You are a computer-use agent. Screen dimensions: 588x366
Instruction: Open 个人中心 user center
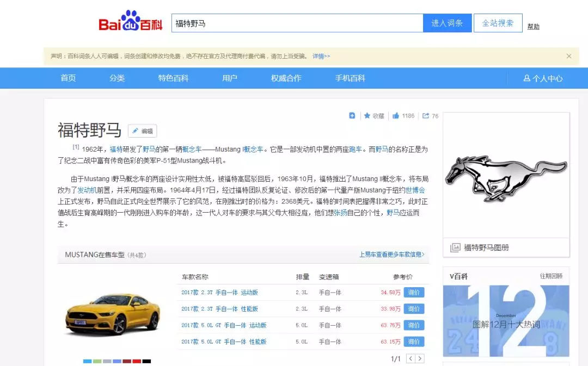(543, 78)
